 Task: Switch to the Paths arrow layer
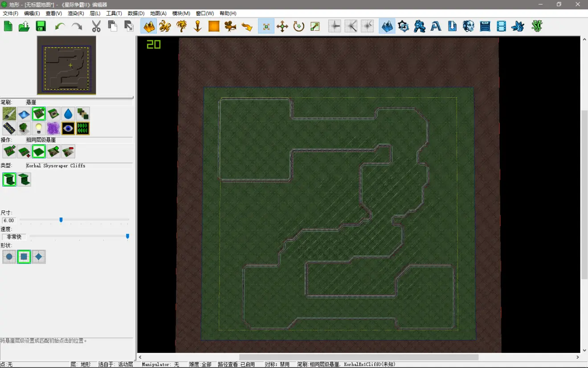point(247,26)
